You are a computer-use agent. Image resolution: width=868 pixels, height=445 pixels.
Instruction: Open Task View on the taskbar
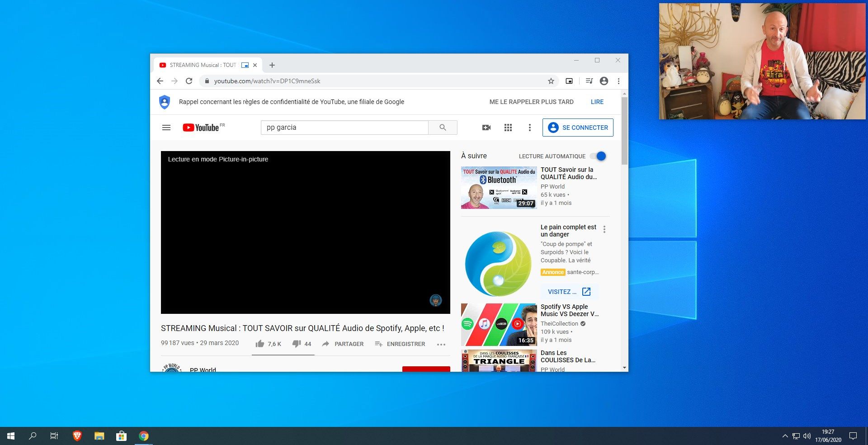pos(54,436)
